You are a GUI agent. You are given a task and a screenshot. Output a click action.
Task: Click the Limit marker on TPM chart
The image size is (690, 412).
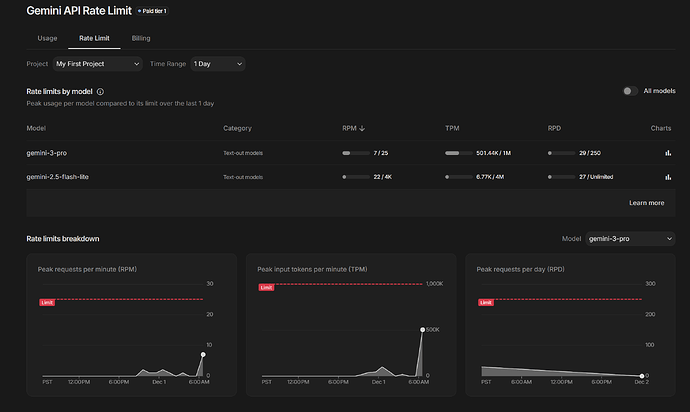point(266,287)
